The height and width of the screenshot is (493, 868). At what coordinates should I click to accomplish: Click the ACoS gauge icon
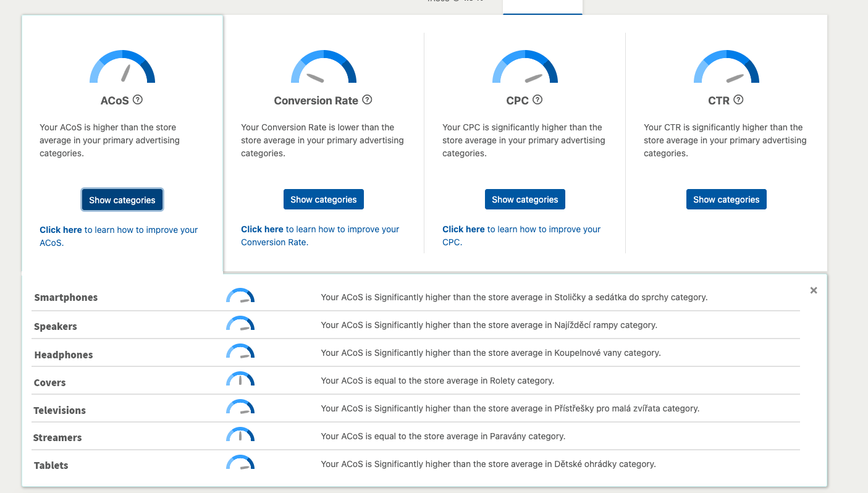tap(122, 67)
